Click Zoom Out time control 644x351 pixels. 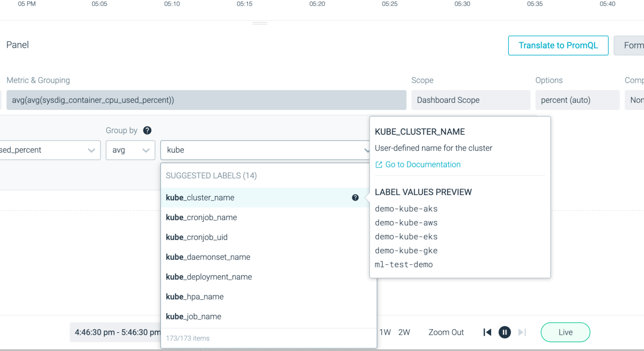(x=446, y=332)
